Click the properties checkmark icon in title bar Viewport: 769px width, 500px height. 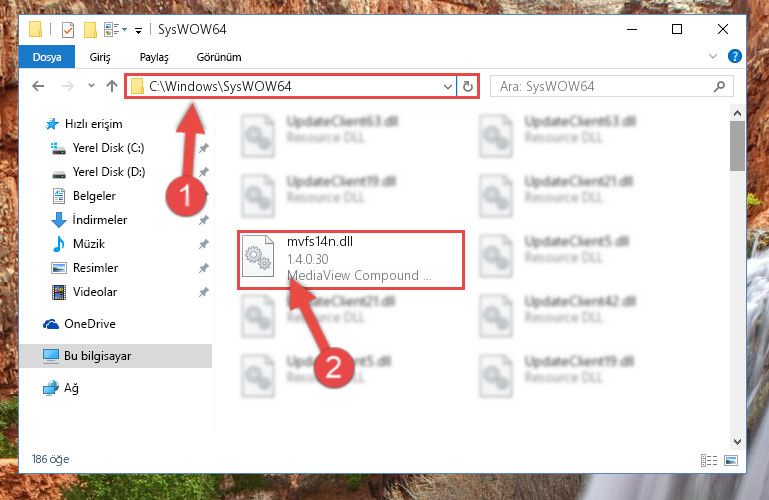click(x=68, y=30)
